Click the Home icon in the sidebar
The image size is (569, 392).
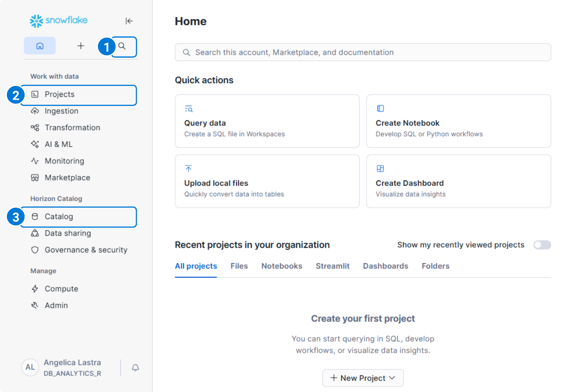39,46
